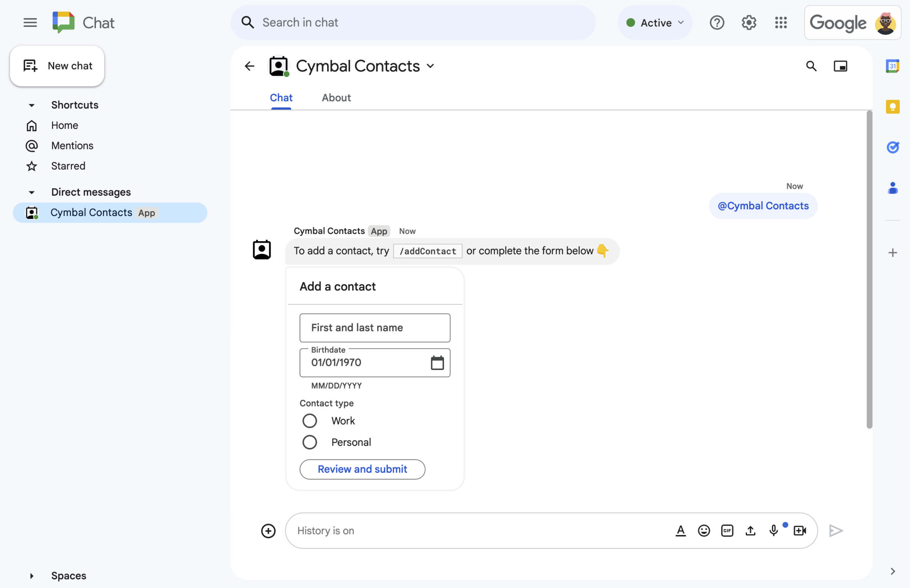The image size is (910, 588).
Task: Select the Work radio button
Action: (x=308, y=420)
